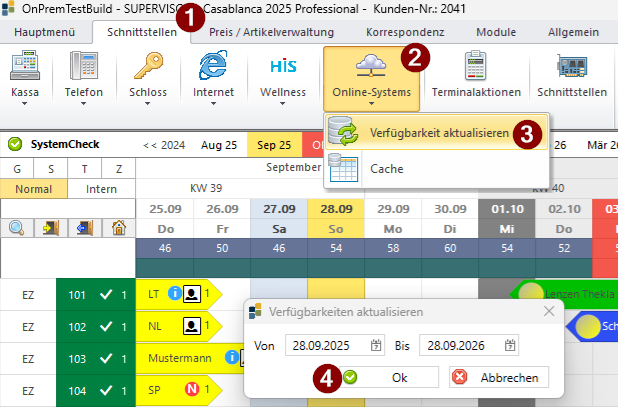Click the green SystemCheck status icon
This screenshot has width=618, height=407.
click(15, 144)
